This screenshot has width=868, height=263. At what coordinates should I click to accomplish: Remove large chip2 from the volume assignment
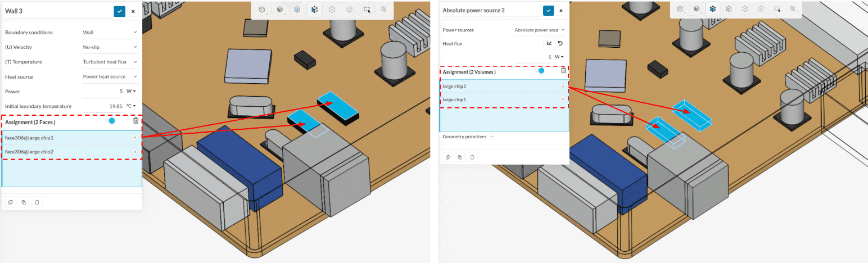[563, 87]
